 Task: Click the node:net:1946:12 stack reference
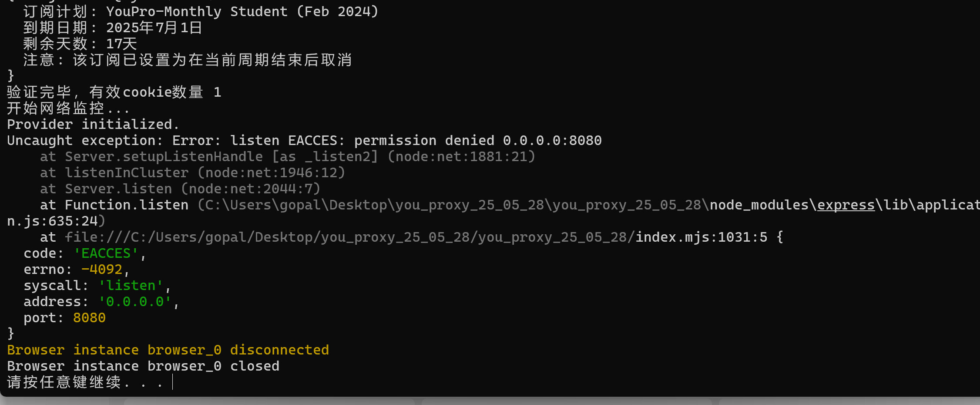pos(271,173)
